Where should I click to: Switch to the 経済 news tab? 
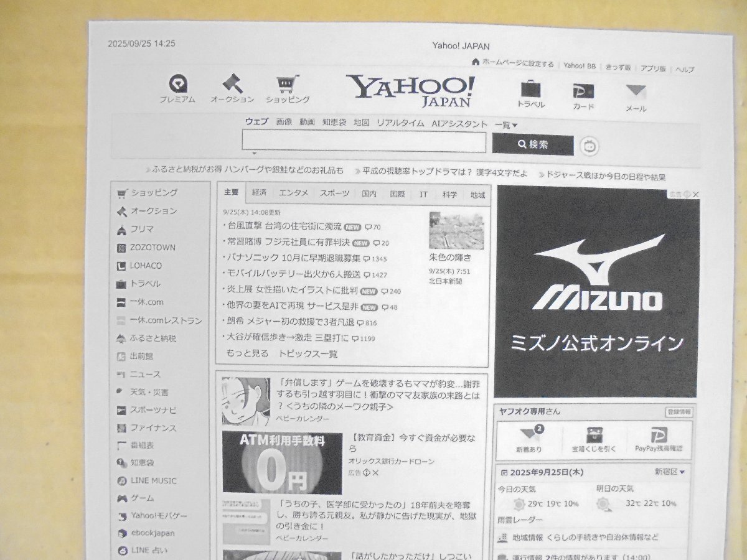(x=260, y=194)
